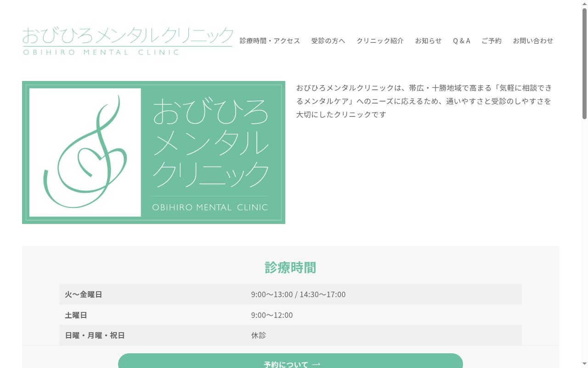Open the 診療時間・アクセス menu item
588x368 pixels.
[270, 40]
